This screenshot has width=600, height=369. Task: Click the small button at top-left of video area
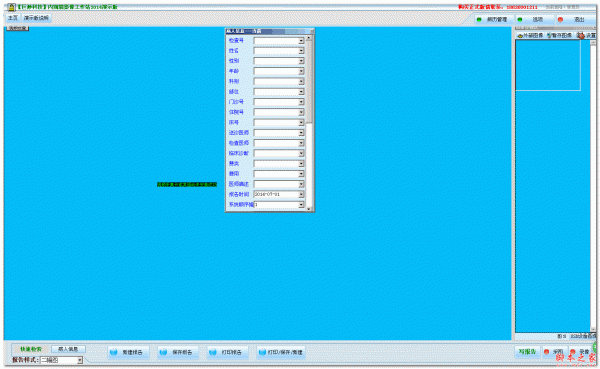click(x=18, y=28)
